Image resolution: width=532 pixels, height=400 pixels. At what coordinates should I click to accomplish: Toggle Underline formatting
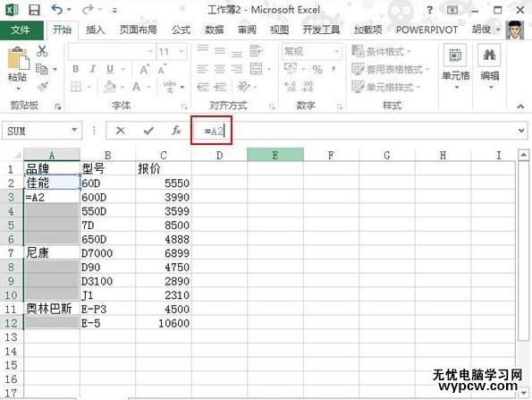click(110, 69)
